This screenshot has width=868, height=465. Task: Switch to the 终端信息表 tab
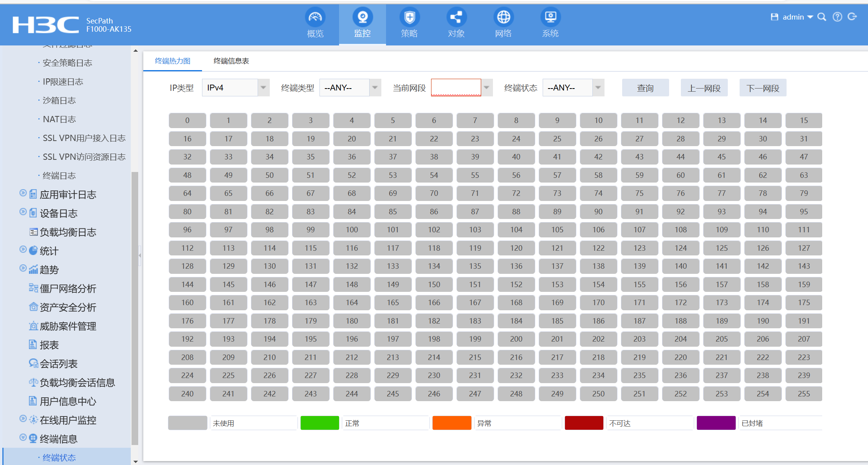[231, 61]
